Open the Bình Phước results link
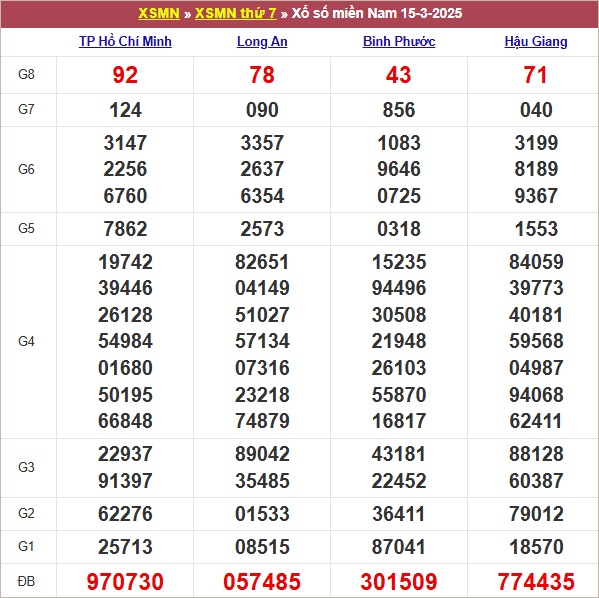This screenshot has width=599, height=598. [399, 41]
